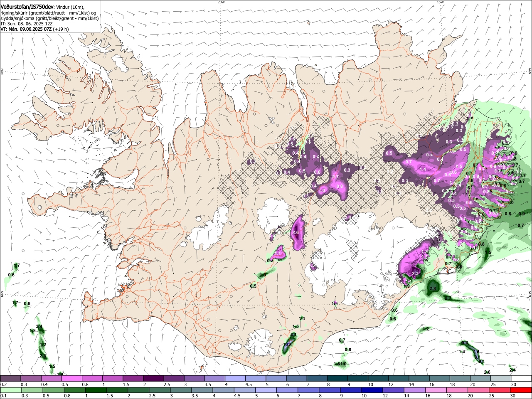Image resolution: width=532 pixels, height=399 pixels.
Task: Pick the darkest purple snow swatch starting at 2
Action: coord(153,379)
